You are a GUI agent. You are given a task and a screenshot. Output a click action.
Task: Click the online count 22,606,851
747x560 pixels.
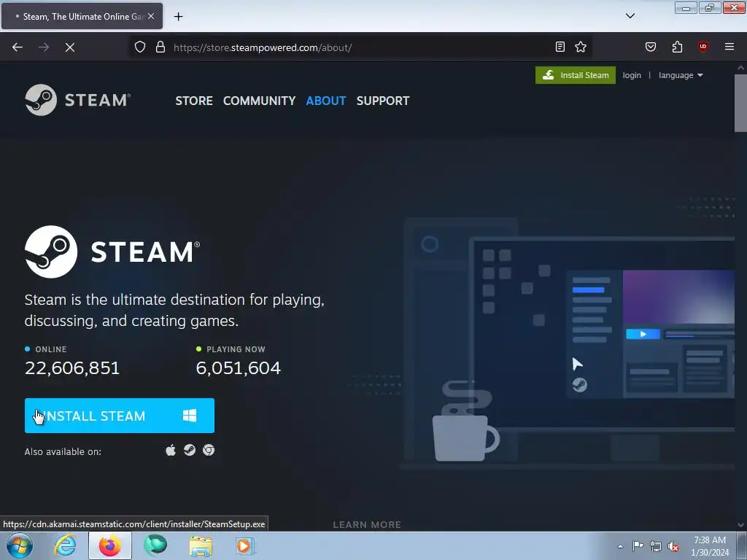click(x=72, y=368)
